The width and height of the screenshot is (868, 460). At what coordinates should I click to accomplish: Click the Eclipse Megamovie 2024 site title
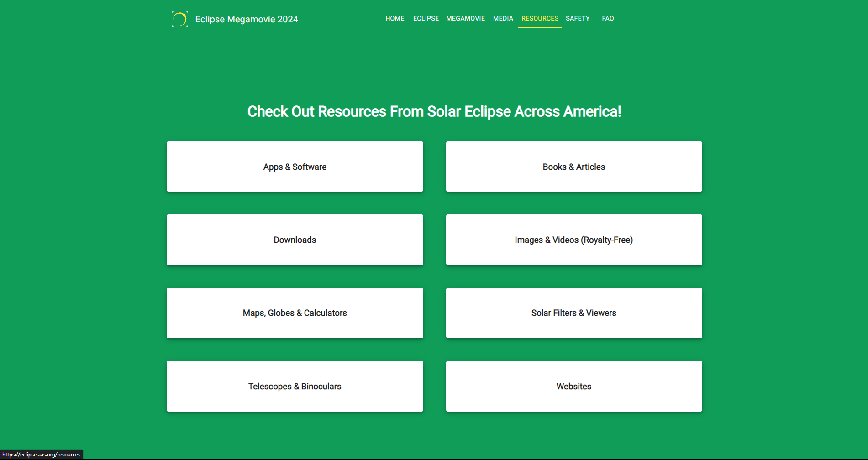click(x=246, y=19)
